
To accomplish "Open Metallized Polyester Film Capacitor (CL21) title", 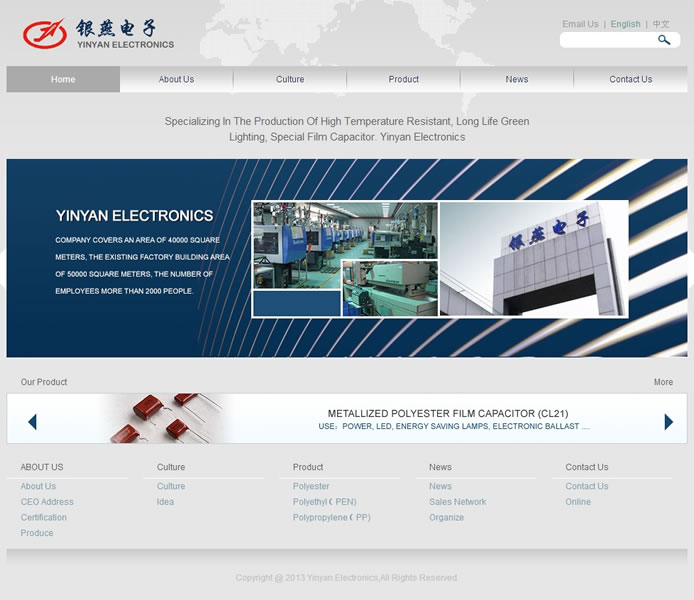I will 448,413.
